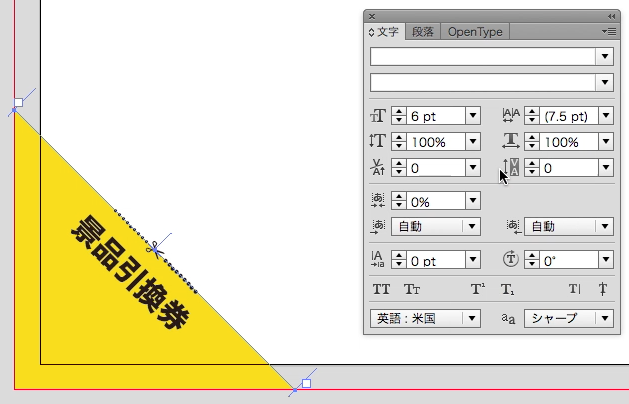Viewport: 629px width, 404px height.
Task: Click the tracking icon
Action: (x=511, y=167)
